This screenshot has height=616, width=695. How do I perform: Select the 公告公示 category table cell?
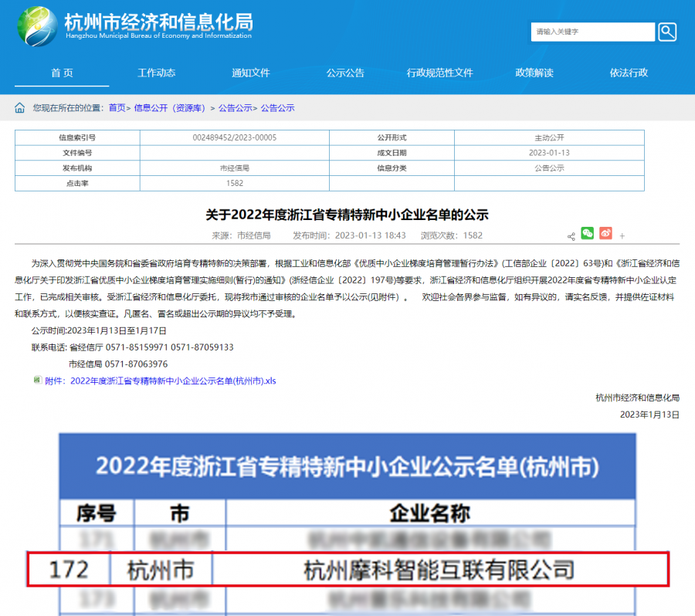pos(549,168)
